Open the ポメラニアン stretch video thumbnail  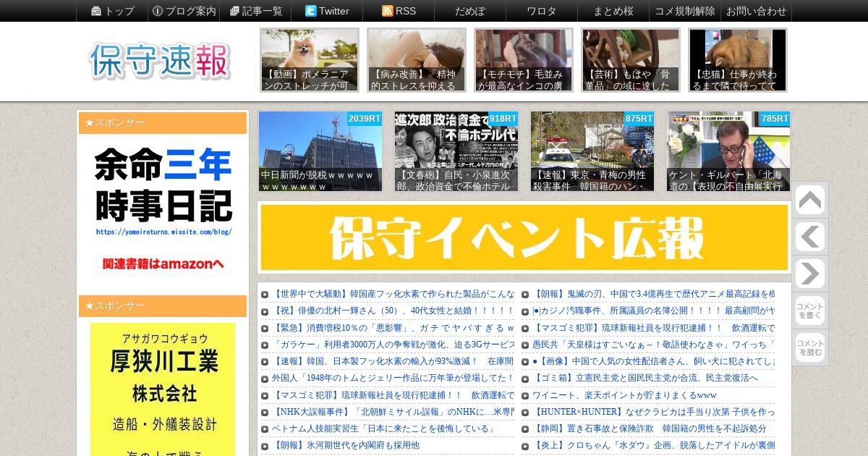click(x=310, y=60)
